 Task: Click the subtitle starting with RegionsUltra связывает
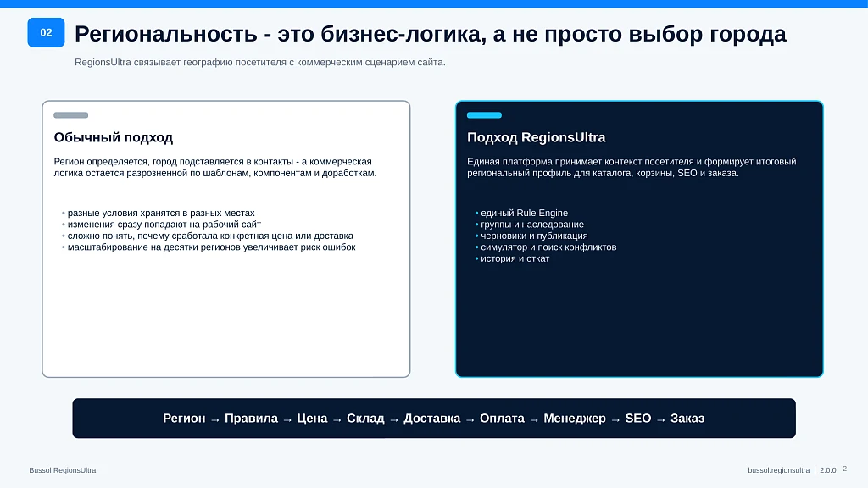pos(259,62)
